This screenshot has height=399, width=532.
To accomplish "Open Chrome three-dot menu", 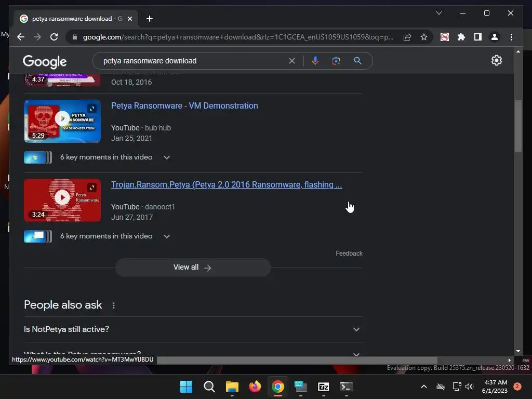I will pyautogui.click(x=511, y=37).
